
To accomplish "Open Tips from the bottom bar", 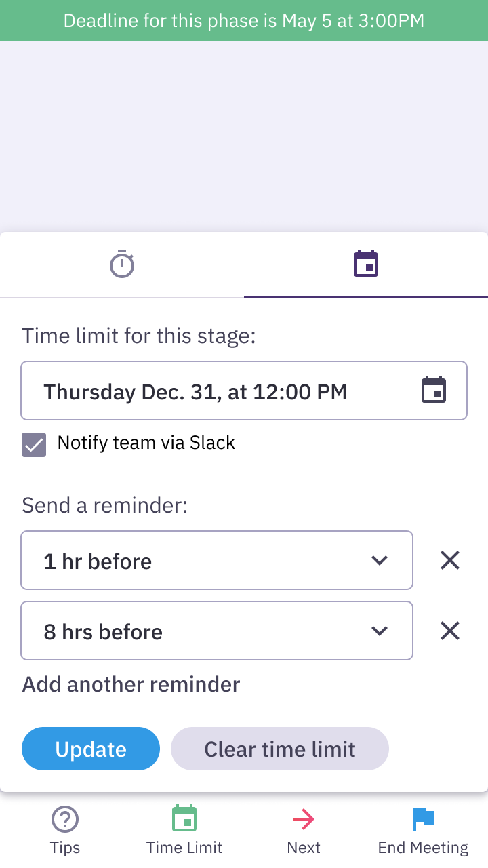I will (64, 827).
